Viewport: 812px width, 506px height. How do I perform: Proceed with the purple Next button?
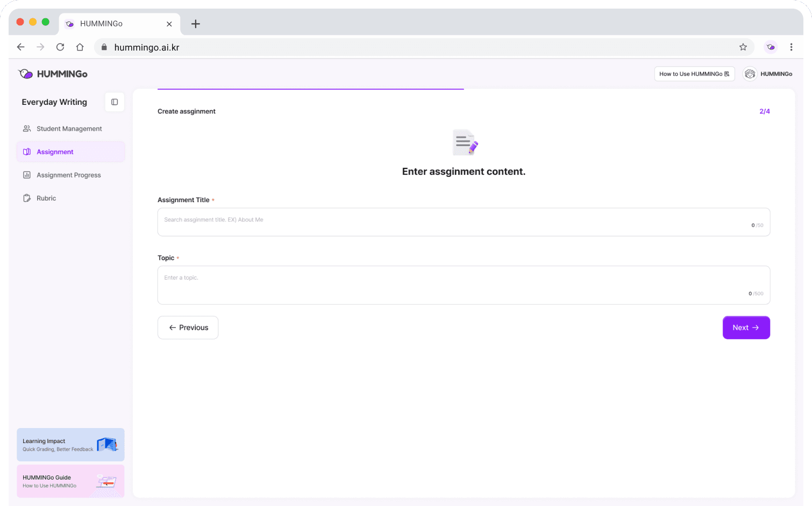point(746,327)
